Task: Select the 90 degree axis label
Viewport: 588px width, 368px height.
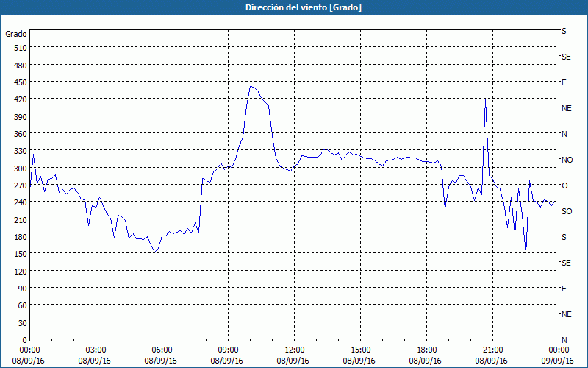Action: pyautogui.click(x=23, y=289)
